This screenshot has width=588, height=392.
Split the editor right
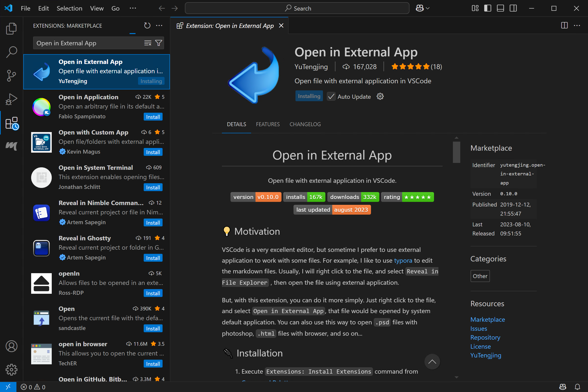pyautogui.click(x=564, y=25)
